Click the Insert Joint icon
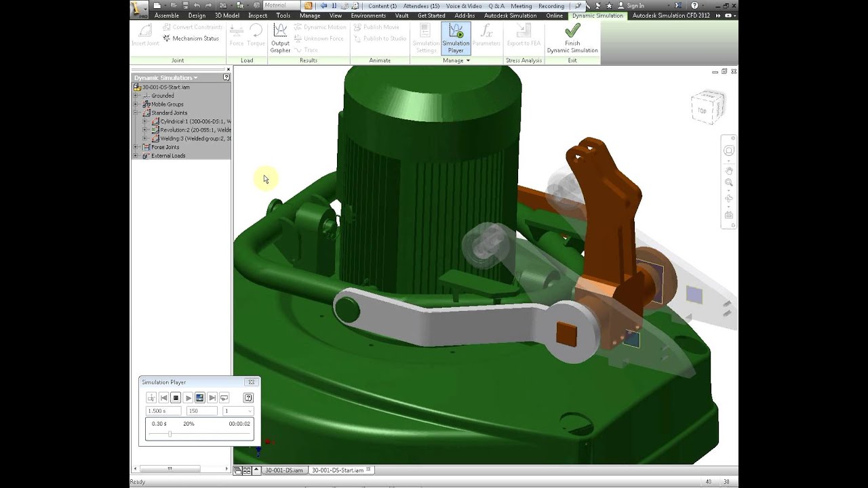Viewport: 868px width, 488px height. (x=145, y=35)
